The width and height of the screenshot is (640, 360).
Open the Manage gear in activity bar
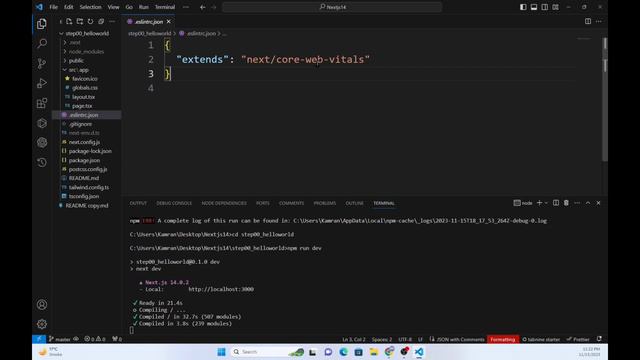[42, 324]
